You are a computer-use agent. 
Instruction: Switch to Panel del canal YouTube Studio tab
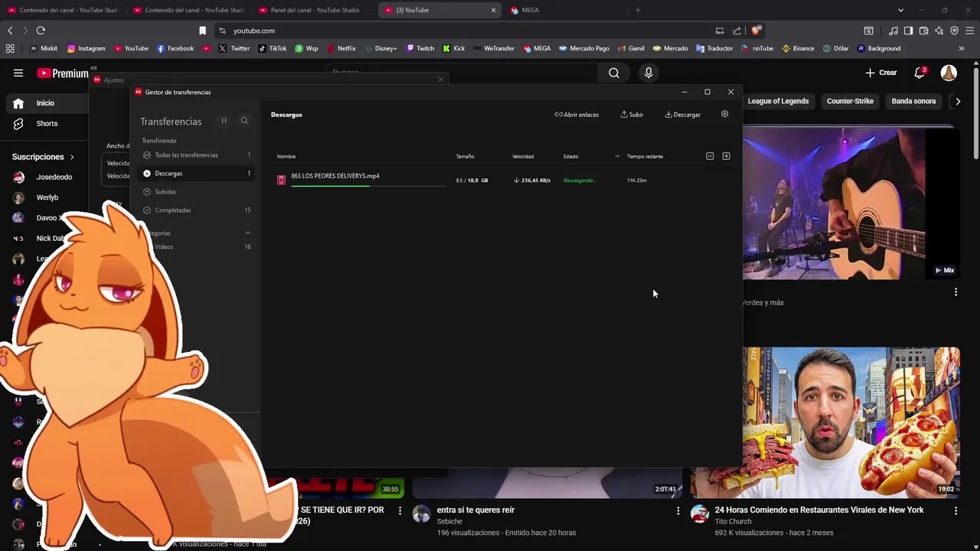click(313, 10)
